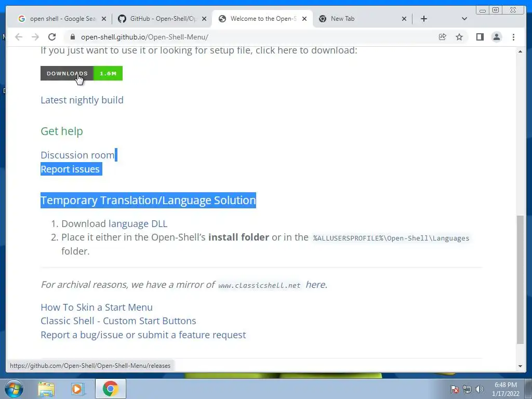
Task: Click the scrollbar down arrow
Action: [520, 366]
